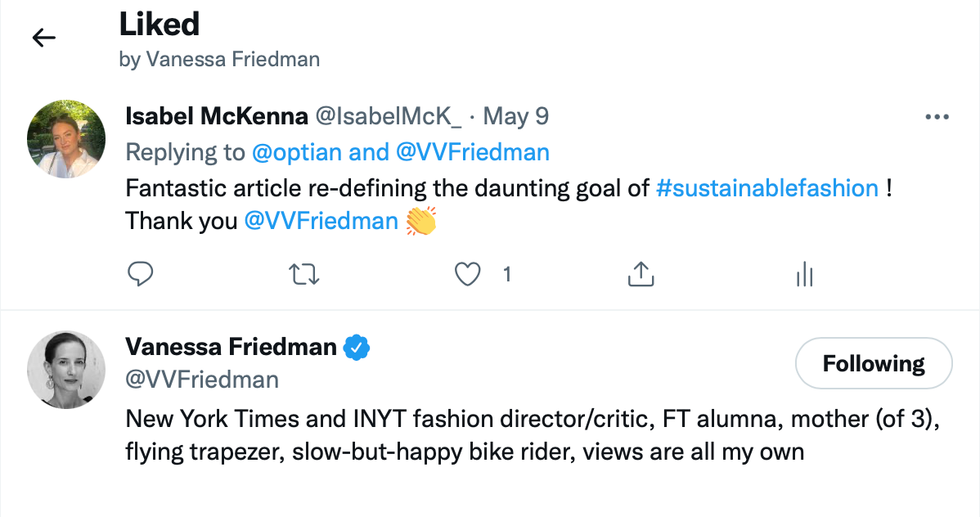Like Isabel McKenna's tweet with heart icon
Image resolution: width=980 pixels, height=517 pixels.
(x=467, y=275)
